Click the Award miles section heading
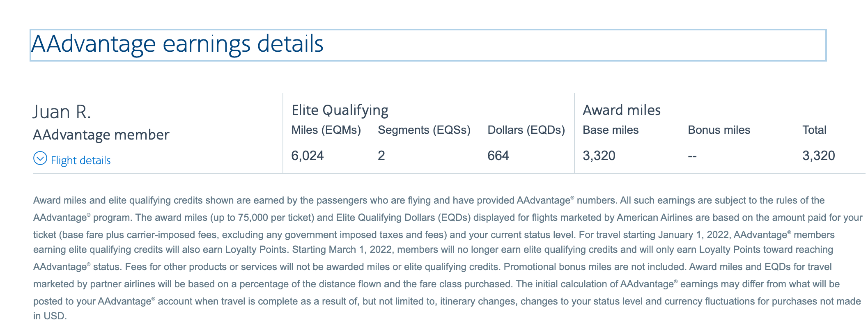The height and width of the screenshot is (330, 868). [x=621, y=110]
